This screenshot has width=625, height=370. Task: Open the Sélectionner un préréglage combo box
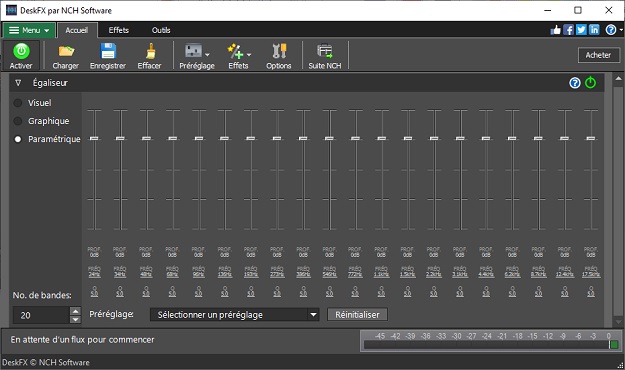[234, 315]
